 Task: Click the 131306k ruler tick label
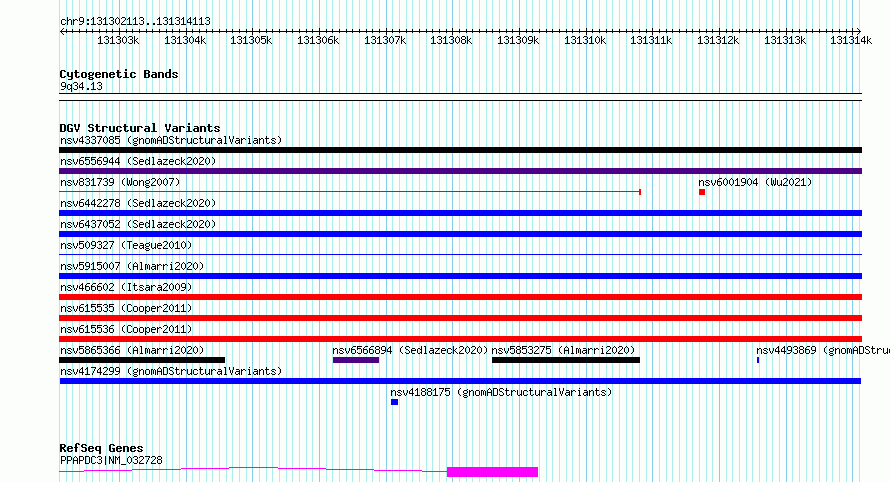pyautogui.click(x=318, y=40)
